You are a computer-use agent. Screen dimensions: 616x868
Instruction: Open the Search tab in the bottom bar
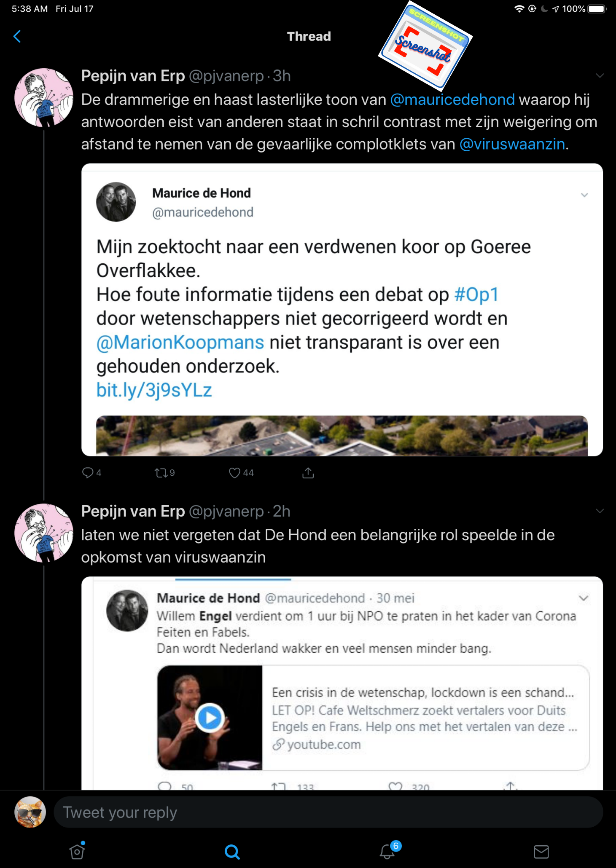click(x=232, y=852)
